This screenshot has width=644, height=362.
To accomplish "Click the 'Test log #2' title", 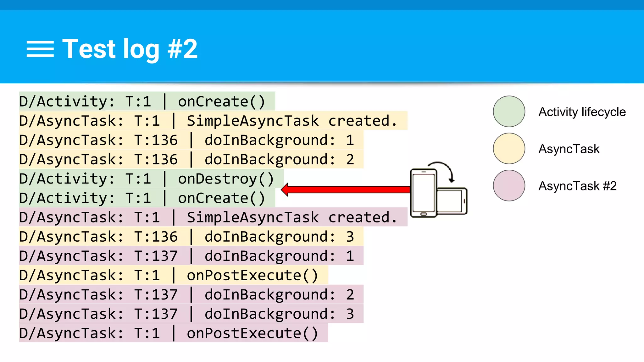I will [130, 49].
